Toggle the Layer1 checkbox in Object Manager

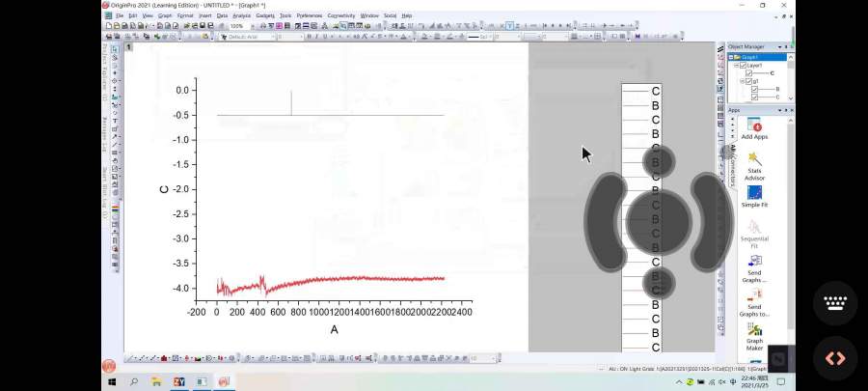coord(743,65)
